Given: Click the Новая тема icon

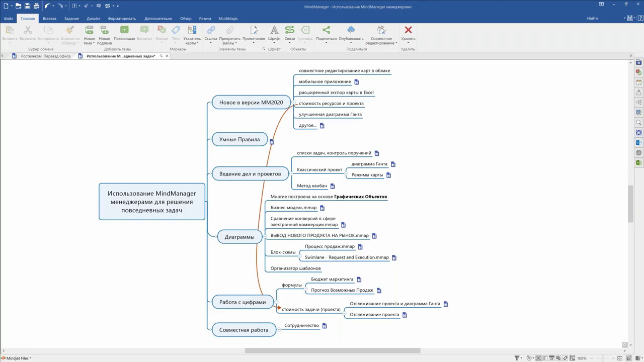Looking at the screenshot, I should [x=89, y=30].
